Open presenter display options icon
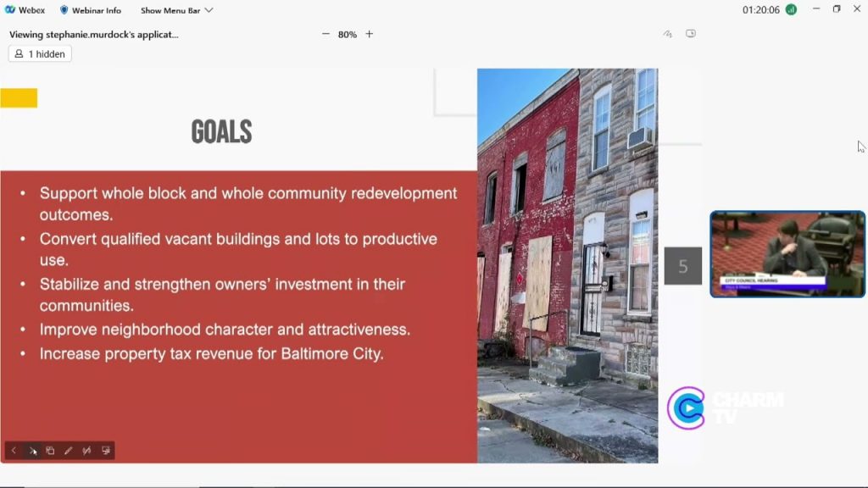The image size is (868, 488). click(x=106, y=451)
